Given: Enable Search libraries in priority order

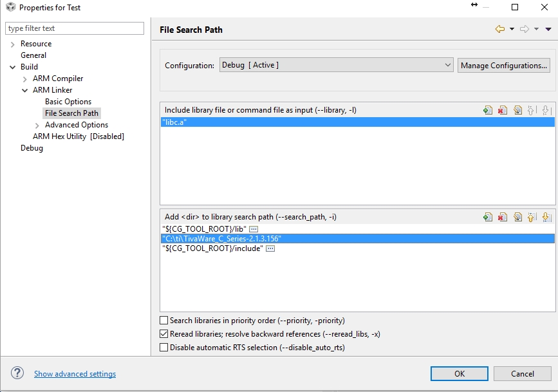Looking at the screenshot, I should 164,321.
